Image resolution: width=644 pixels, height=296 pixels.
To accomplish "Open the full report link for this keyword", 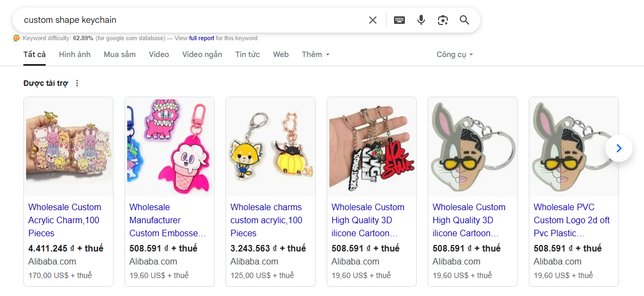I will pos(201,38).
